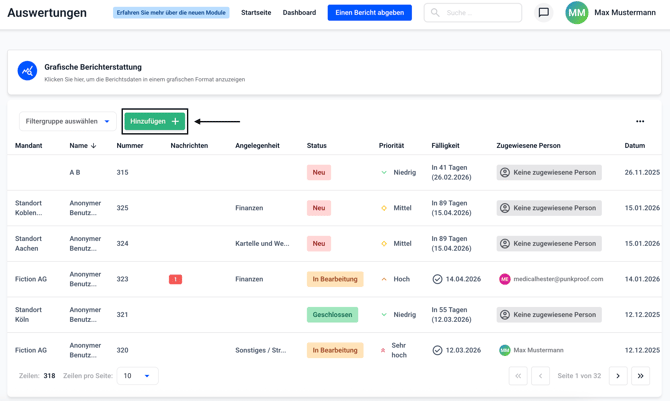Open the Max Mustermann profile menu
The image size is (670, 401).
click(625, 13)
